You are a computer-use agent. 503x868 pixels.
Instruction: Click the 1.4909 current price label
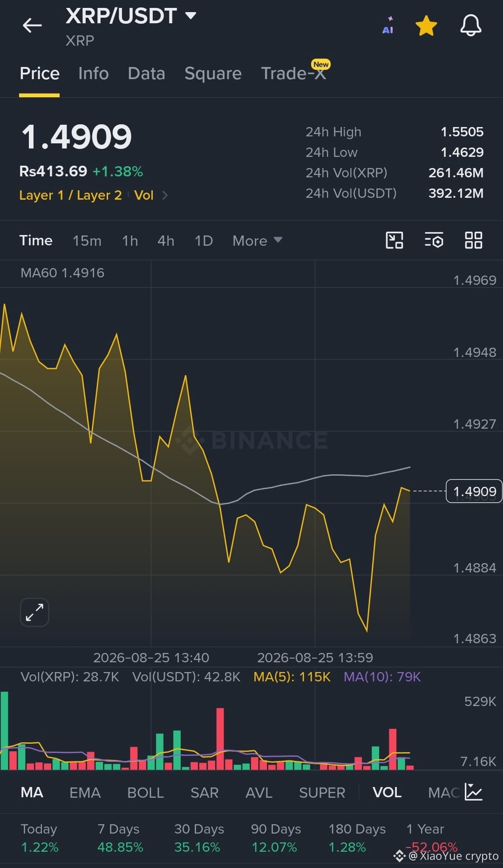[x=474, y=491]
